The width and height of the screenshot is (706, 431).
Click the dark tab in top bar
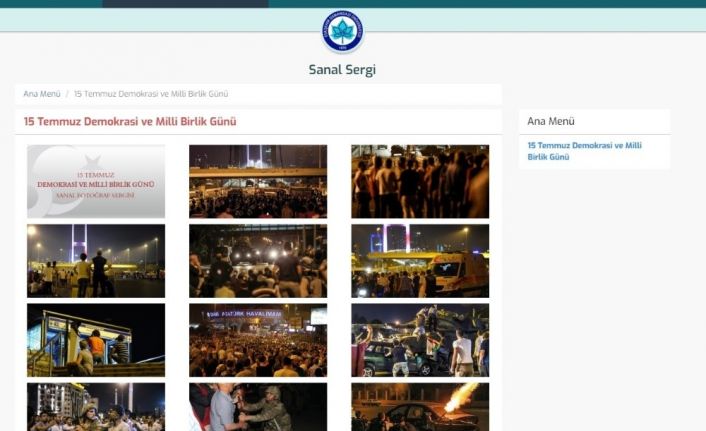[x=185, y=4]
